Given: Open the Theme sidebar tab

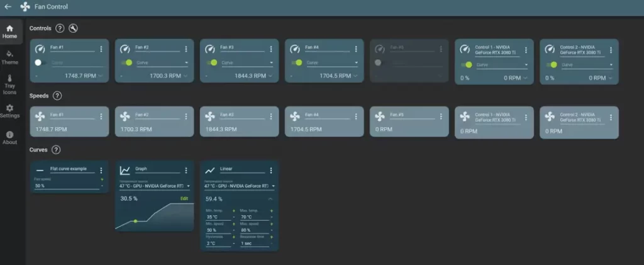Looking at the screenshot, I should [x=10, y=58].
